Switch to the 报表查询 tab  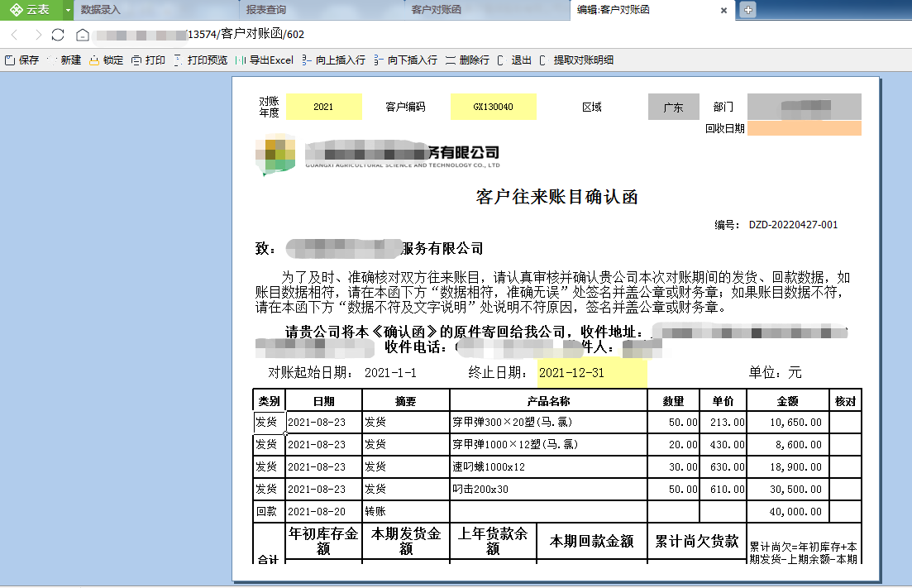pyautogui.click(x=322, y=10)
